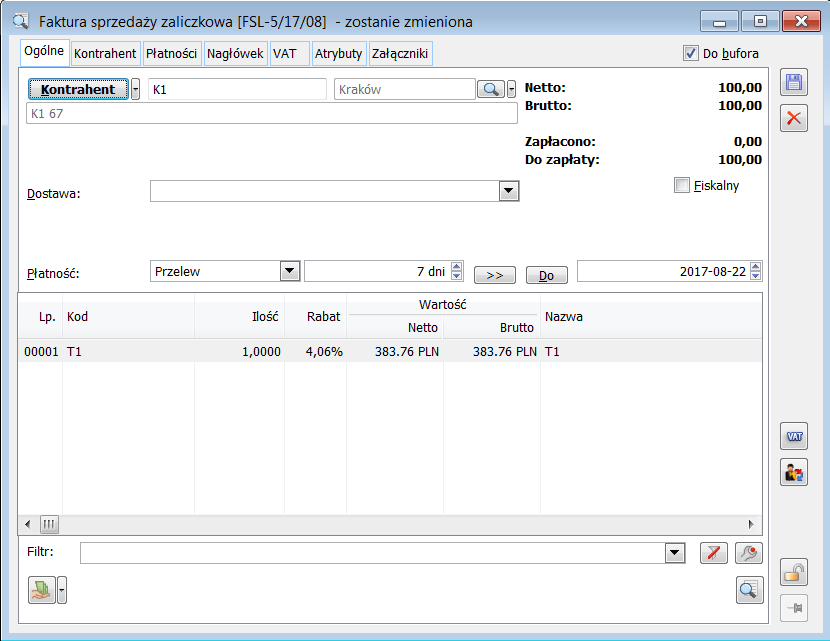
Task: Click the magnifier search icon next to Kraków
Action: pyautogui.click(x=490, y=89)
